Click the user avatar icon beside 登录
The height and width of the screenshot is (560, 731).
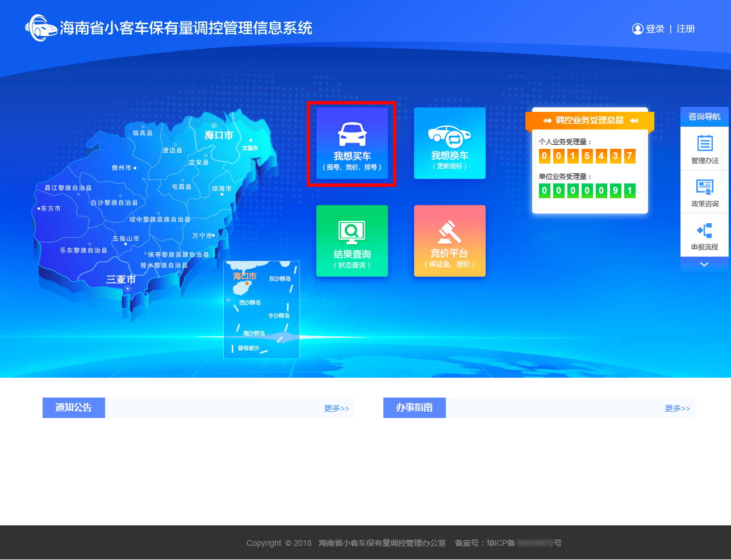tap(637, 29)
